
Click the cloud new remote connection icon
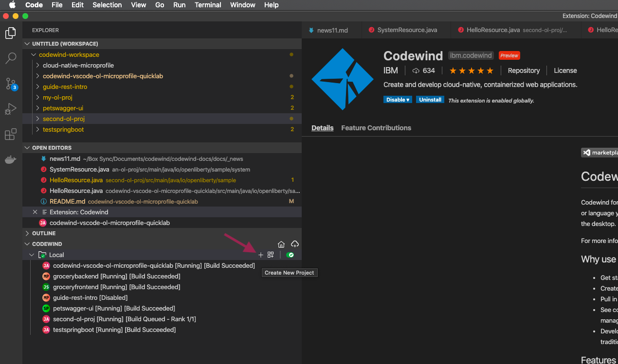pos(294,244)
